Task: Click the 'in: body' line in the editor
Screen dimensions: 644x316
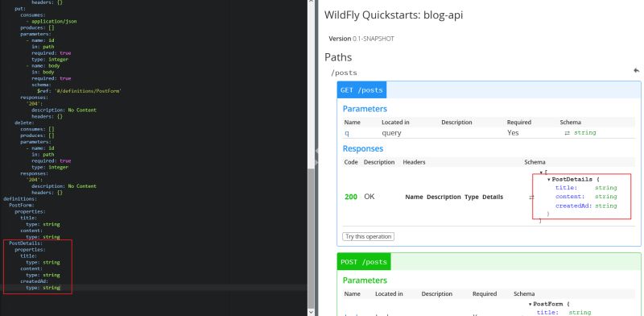Action: (x=43, y=72)
